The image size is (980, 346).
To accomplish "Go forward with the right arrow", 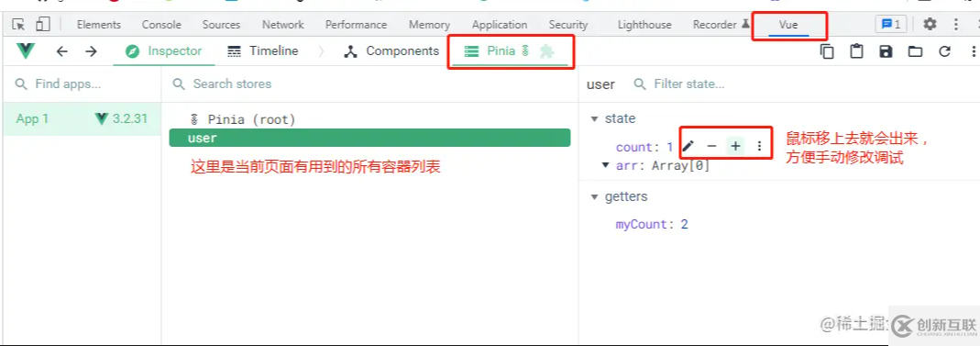I will pyautogui.click(x=92, y=51).
